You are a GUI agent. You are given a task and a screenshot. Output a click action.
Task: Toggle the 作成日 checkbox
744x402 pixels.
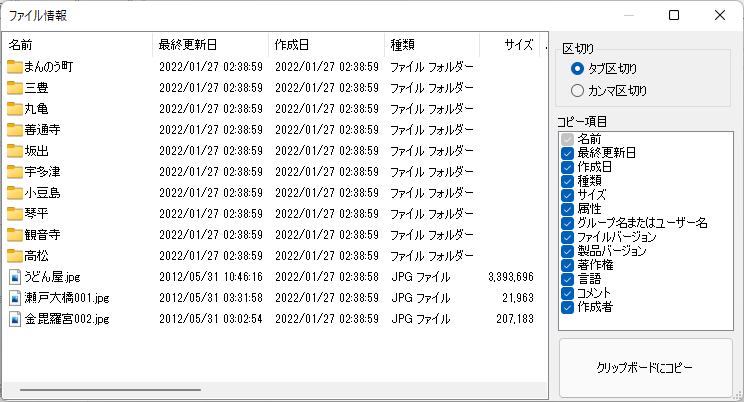click(567, 167)
